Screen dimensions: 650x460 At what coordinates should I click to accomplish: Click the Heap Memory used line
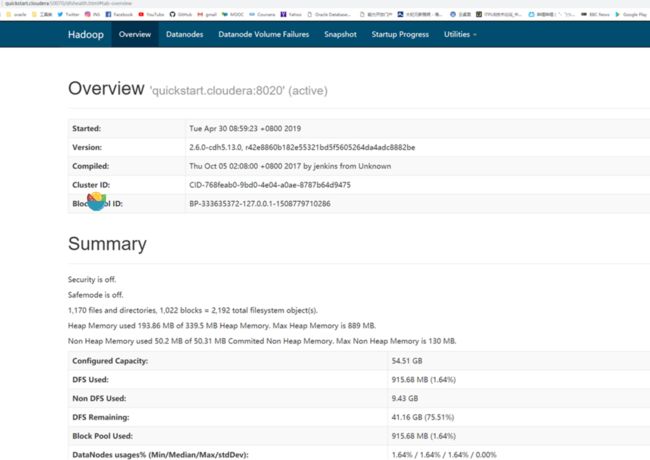click(222, 326)
